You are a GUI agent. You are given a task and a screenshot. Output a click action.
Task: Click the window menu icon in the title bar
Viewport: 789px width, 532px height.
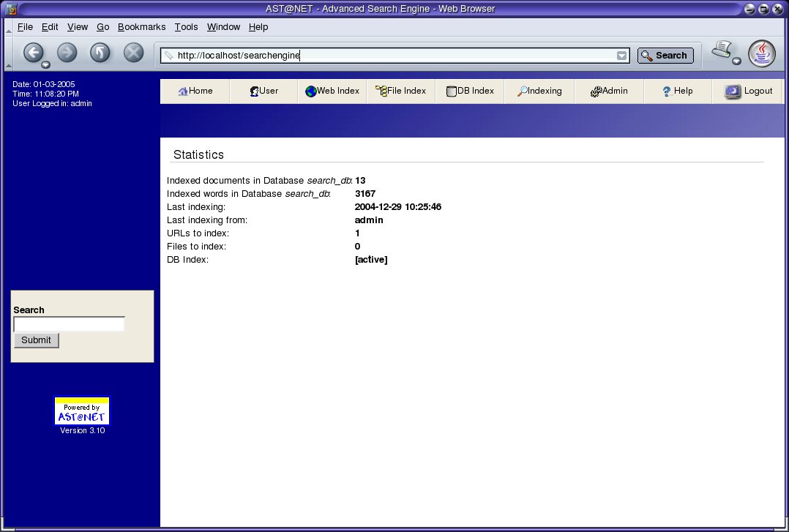(11, 9)
